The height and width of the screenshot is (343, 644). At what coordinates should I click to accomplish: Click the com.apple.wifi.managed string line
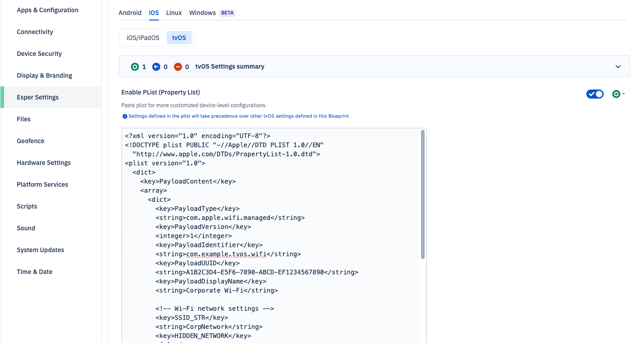(x=230, y=218)
